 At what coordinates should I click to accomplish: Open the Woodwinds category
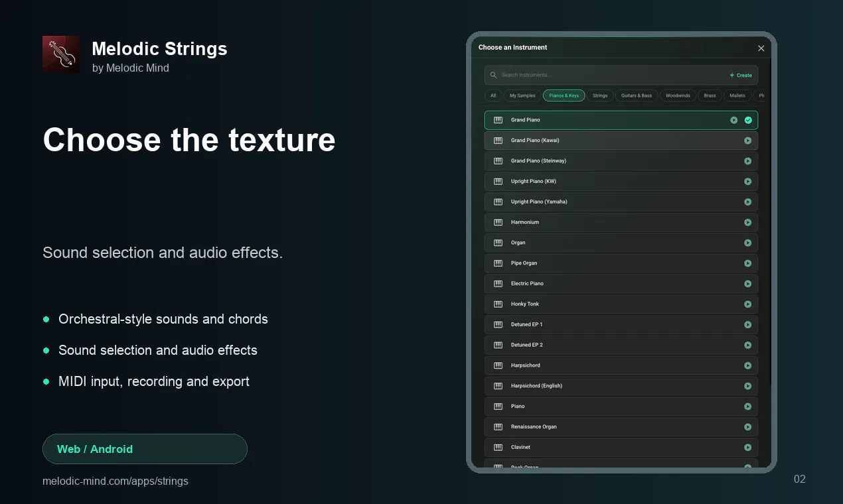click(x=678, y=95)
